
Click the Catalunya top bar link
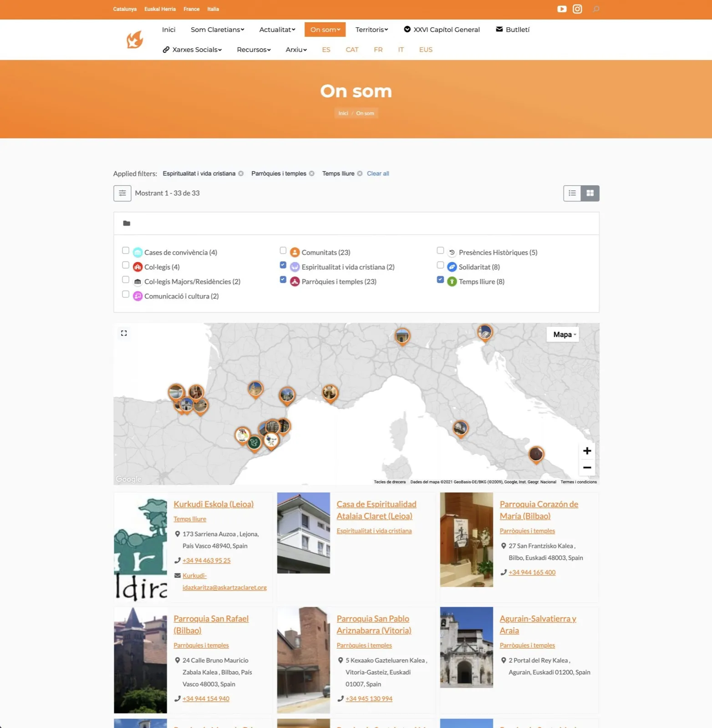(125, 9)
